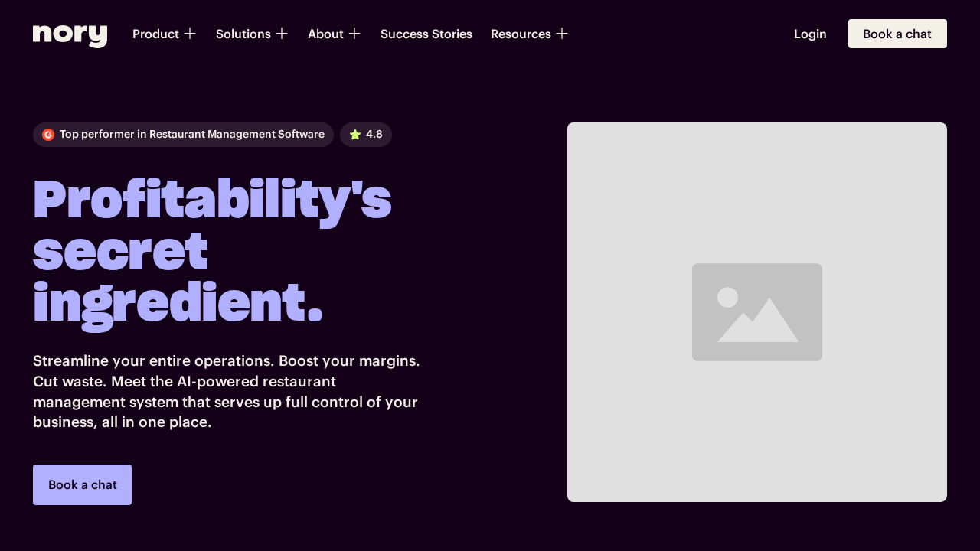Viewport: 980px width, 551px height.
Task: Click the plus icon next to Product
Action: pos(189,34)
